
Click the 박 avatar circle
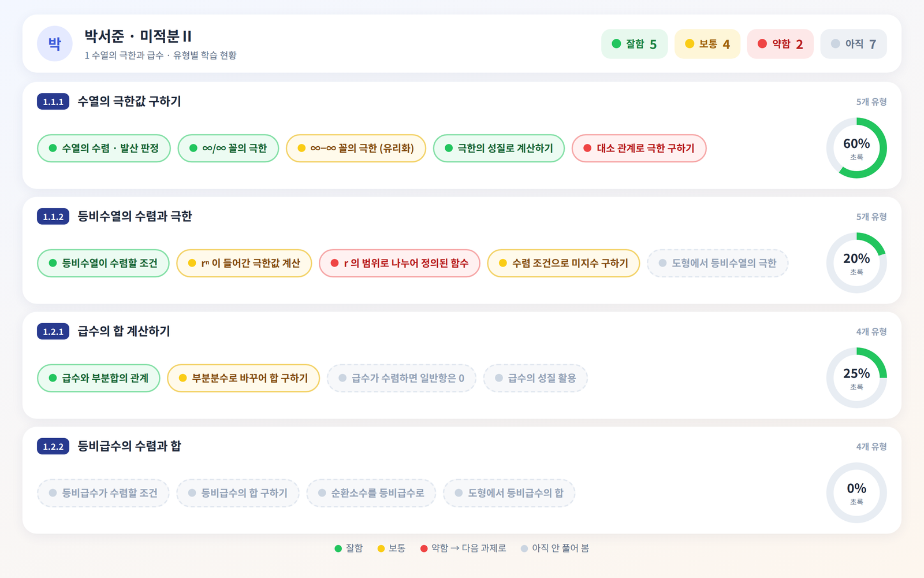coord(55,43)
